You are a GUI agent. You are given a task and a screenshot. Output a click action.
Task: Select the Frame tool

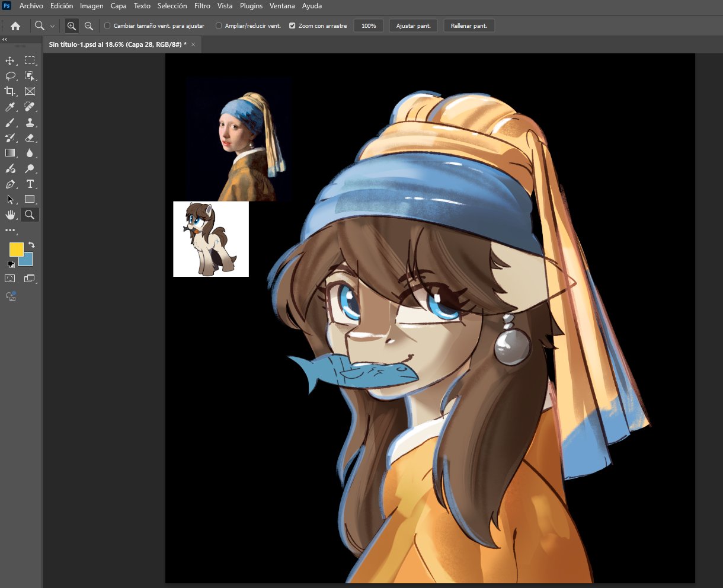pyautogui.click(x=30, y=91)
